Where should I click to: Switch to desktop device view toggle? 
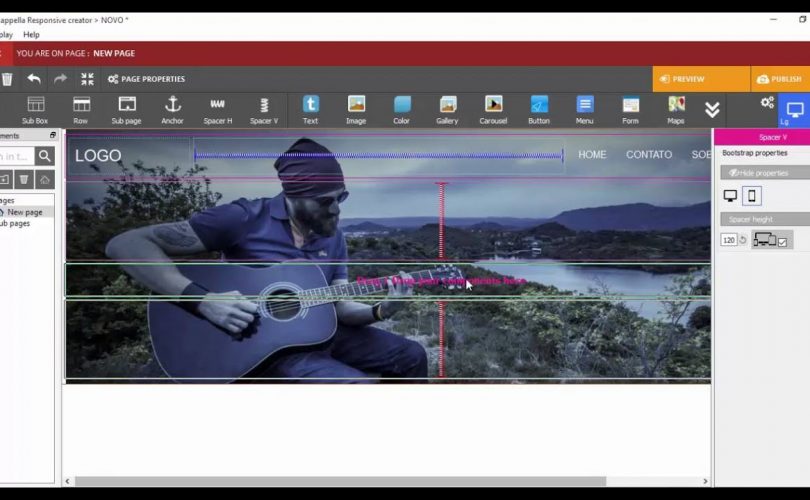pos(730,196)
